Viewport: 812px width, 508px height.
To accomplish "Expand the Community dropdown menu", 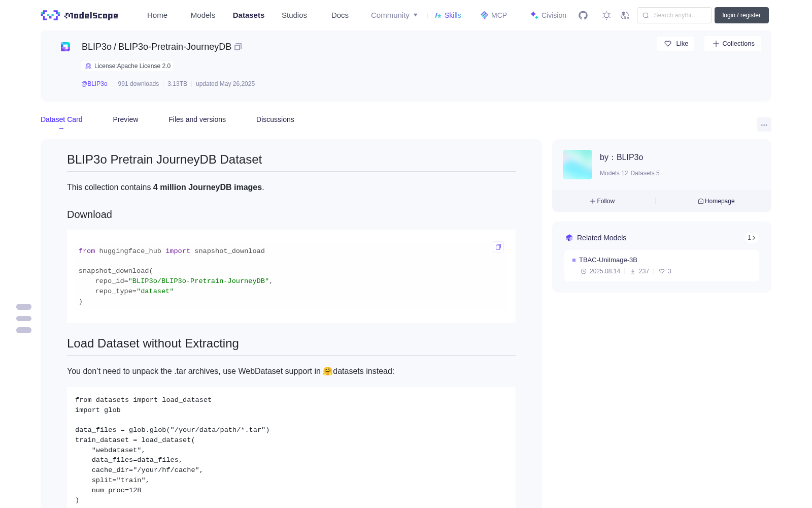I will click(x=394, y=15).
